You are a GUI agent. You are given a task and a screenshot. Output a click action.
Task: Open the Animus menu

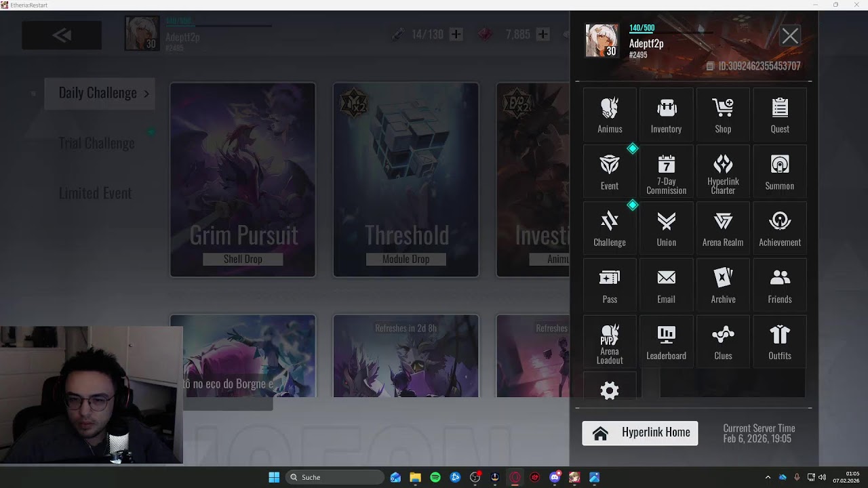click(x=610, y=115)
